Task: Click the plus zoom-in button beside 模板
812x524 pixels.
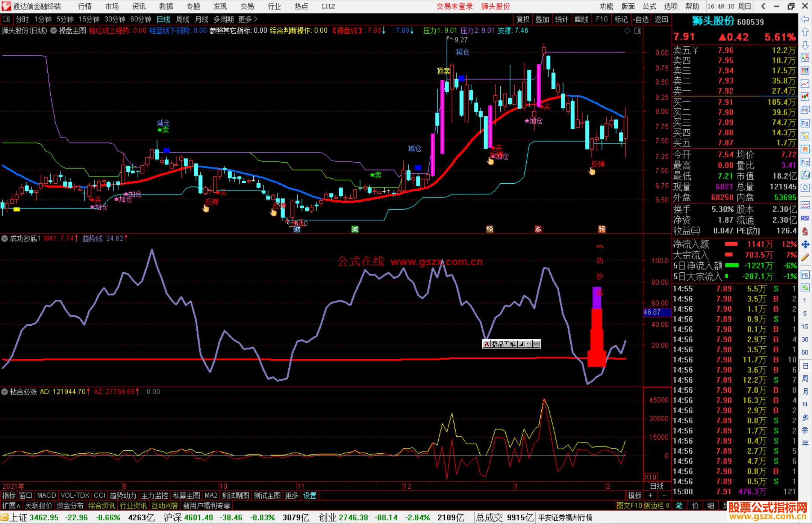Action: point(650,495)
